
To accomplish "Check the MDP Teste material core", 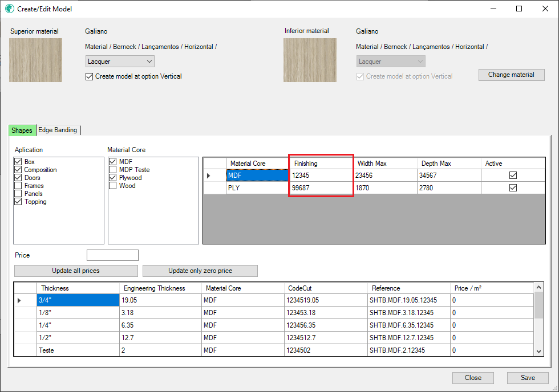I will point(114,170).
